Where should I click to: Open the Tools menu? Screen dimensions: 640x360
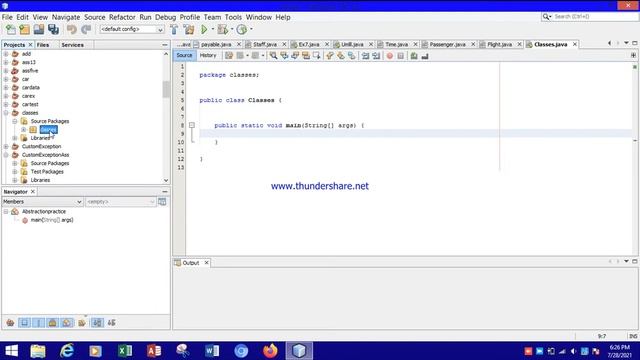click(x=233, y=17)
